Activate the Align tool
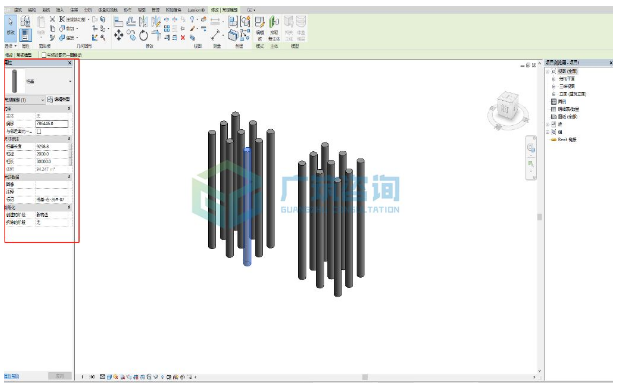This screenshot has width=622, height=388. coord(118,22)
